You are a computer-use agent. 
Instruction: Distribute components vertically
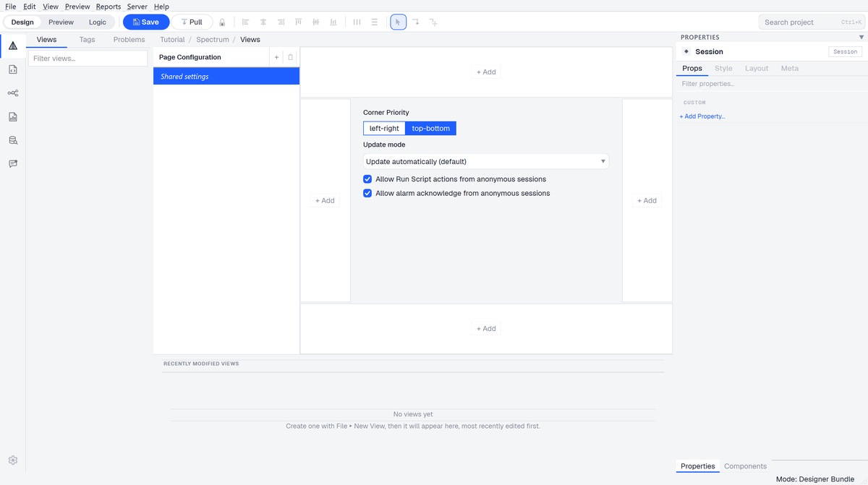pyautogui.click(x=374, y=22)
